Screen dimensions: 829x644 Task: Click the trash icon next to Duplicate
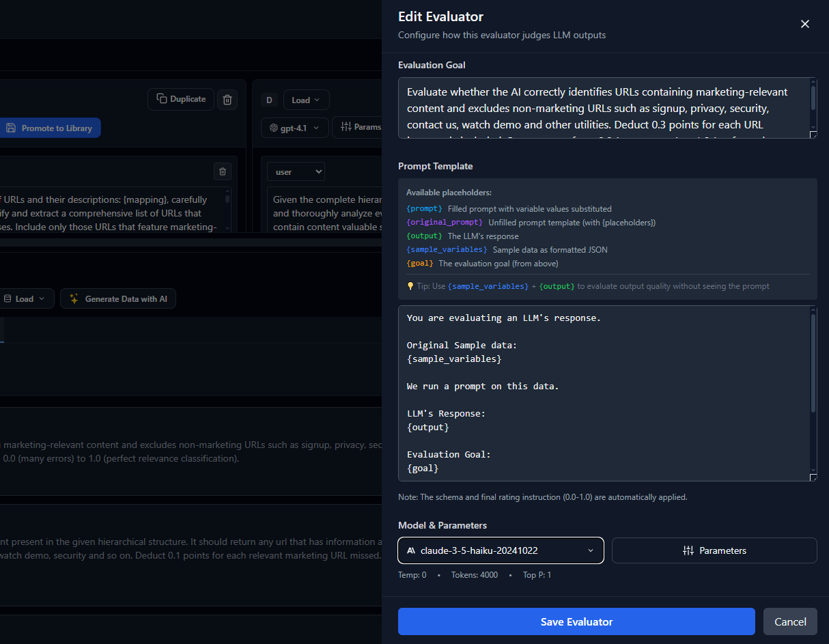(227, 100)
